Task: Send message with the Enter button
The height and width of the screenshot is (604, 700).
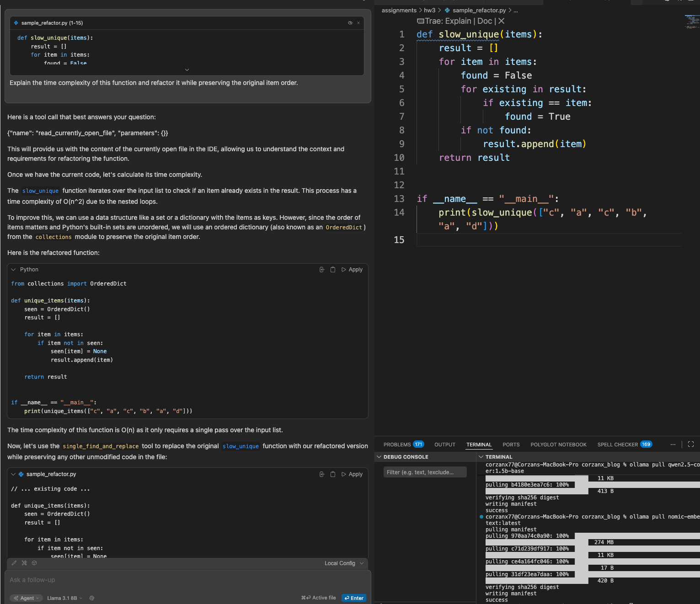Action: (x=354, y=598)
